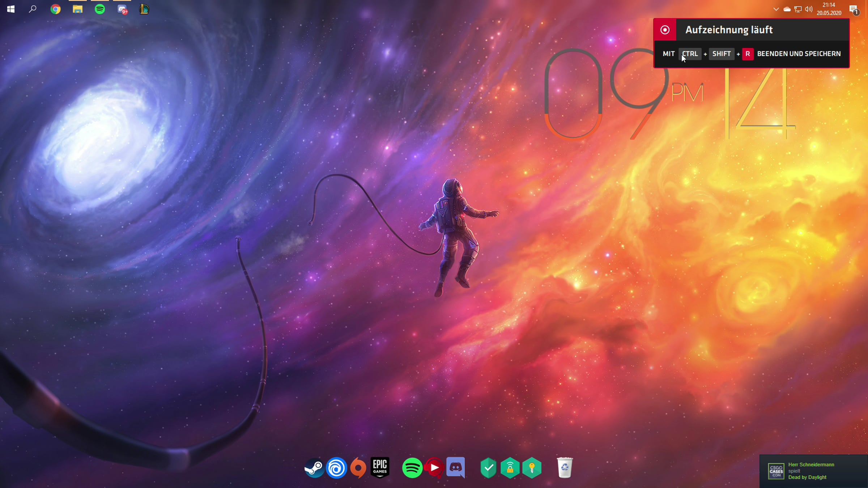868x488 pixels.
Task: Open the green shield checkmark security icon
Action: tap(488, 468)
